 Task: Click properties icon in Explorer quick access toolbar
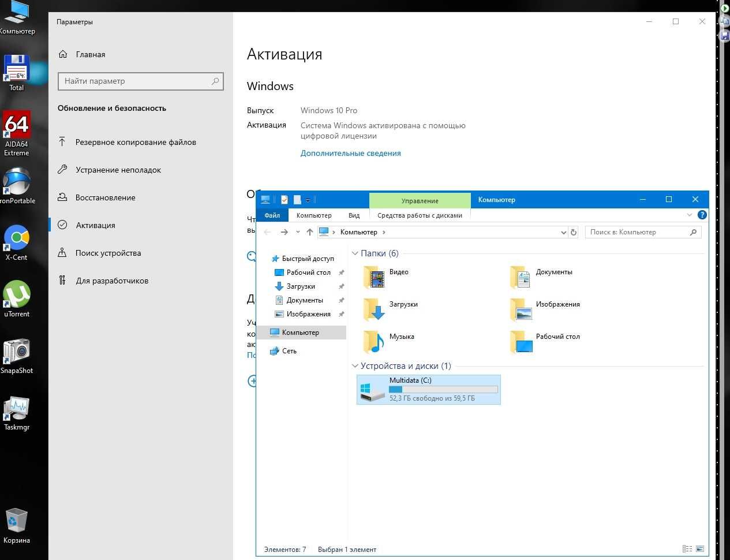pos(284,200)
